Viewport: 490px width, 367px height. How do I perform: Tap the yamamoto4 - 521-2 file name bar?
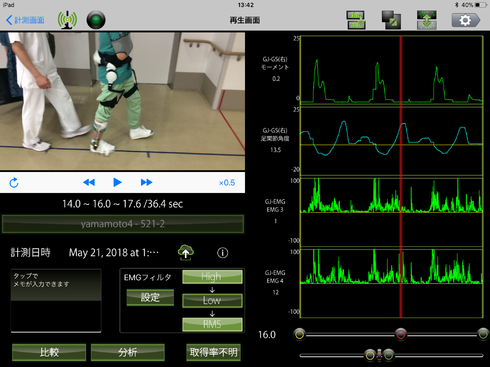tap(123, 224)
